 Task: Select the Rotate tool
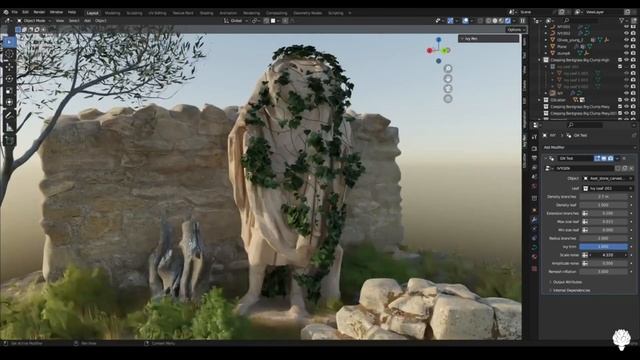[x=9, y=78]
